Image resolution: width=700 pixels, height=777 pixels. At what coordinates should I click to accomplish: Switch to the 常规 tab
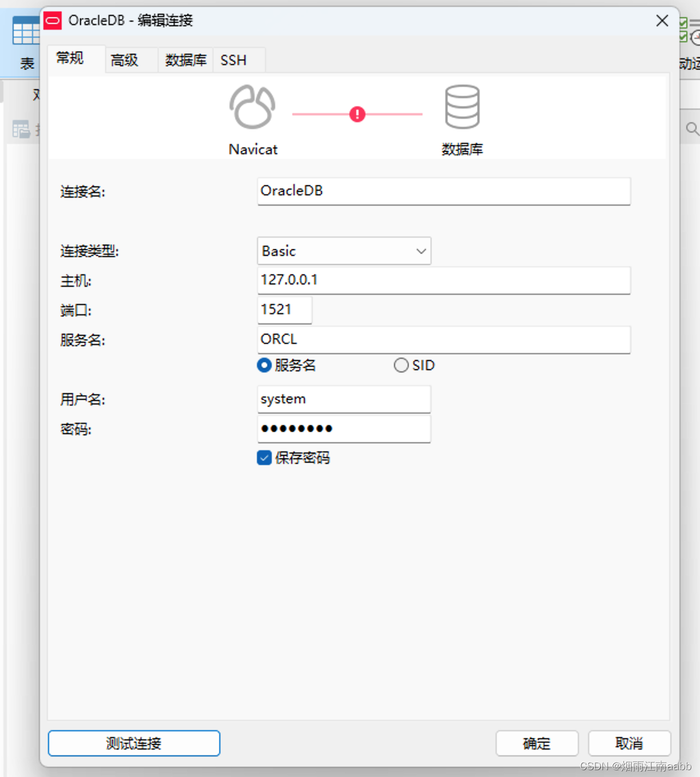(x=76, y=58)
